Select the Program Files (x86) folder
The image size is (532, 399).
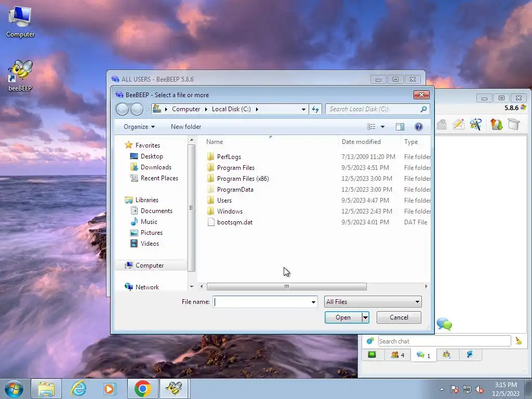pos(243,179)
